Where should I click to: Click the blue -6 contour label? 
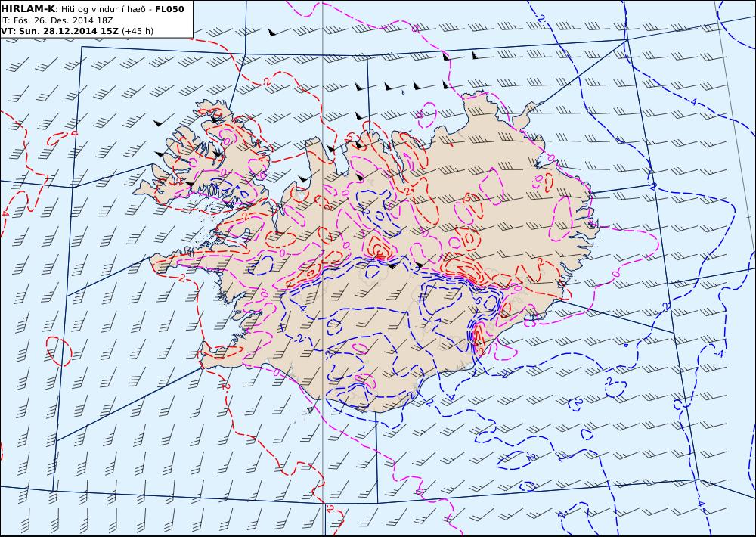point(478,301)
